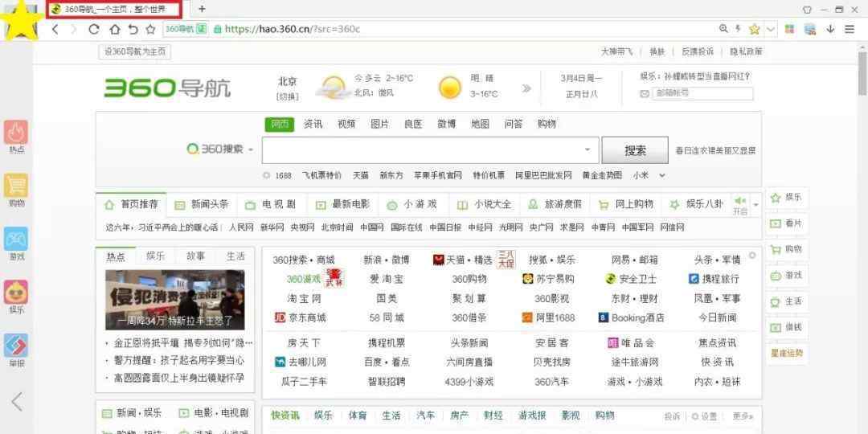868x434 pixels.
Task: Open 更多» in the news section
Action: pyautogui.click(x=743, y=416)
